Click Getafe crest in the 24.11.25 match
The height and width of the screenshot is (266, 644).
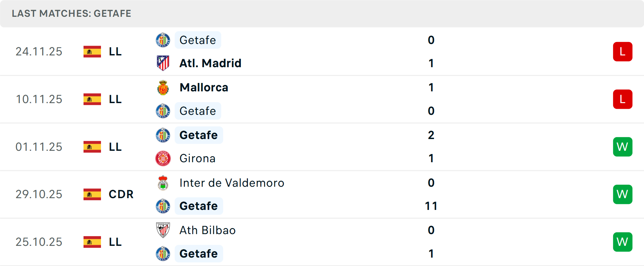point(163,40)
